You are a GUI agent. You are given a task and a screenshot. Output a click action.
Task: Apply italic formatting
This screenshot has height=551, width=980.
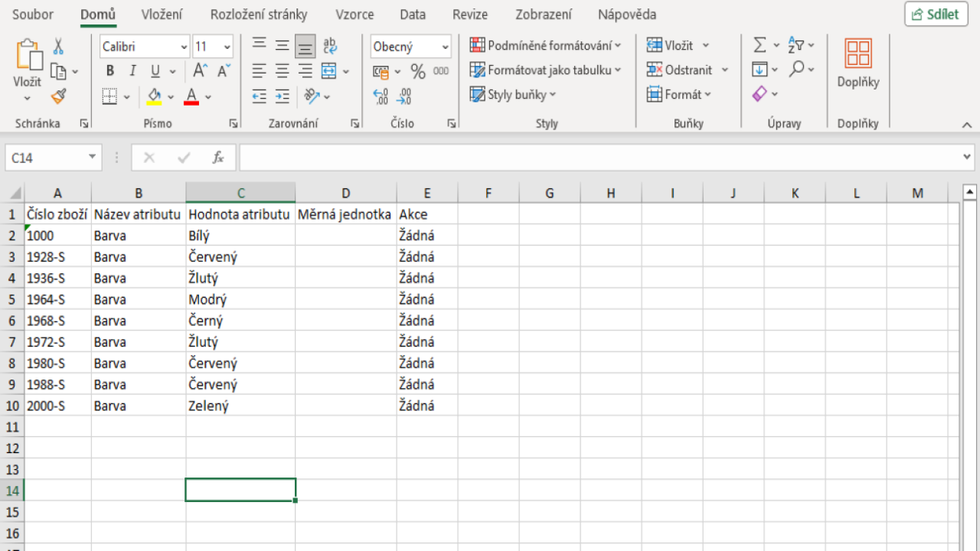point(132,70)
